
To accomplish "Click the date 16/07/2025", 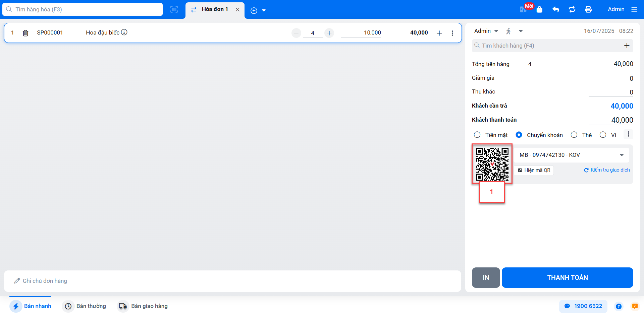I will coord(599,31).
